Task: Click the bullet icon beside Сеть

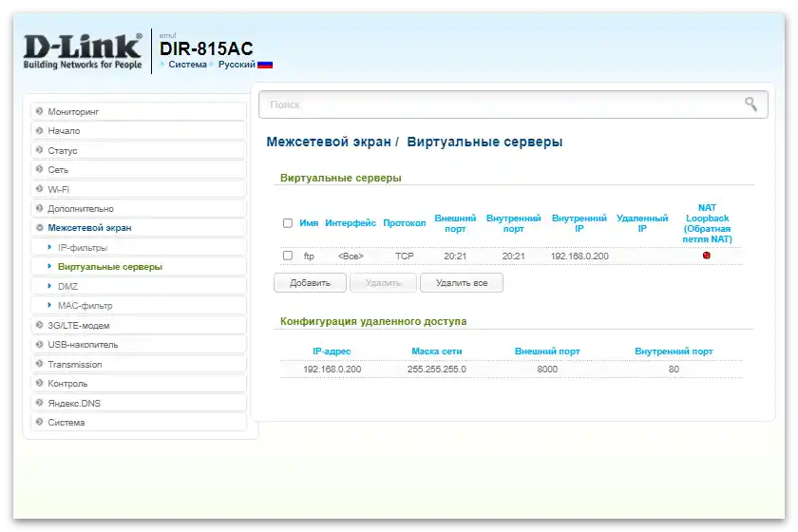Action: click(40, 169)
